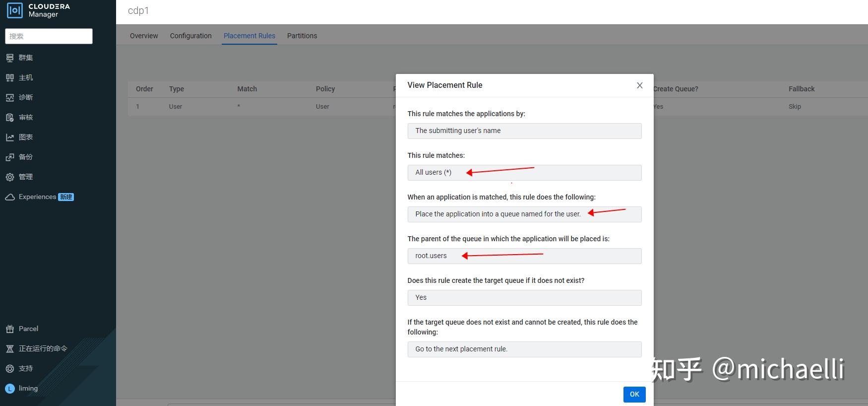Click 'Does this rule create the target queue' label
868x406 pixels.
(x=496, y=280)
